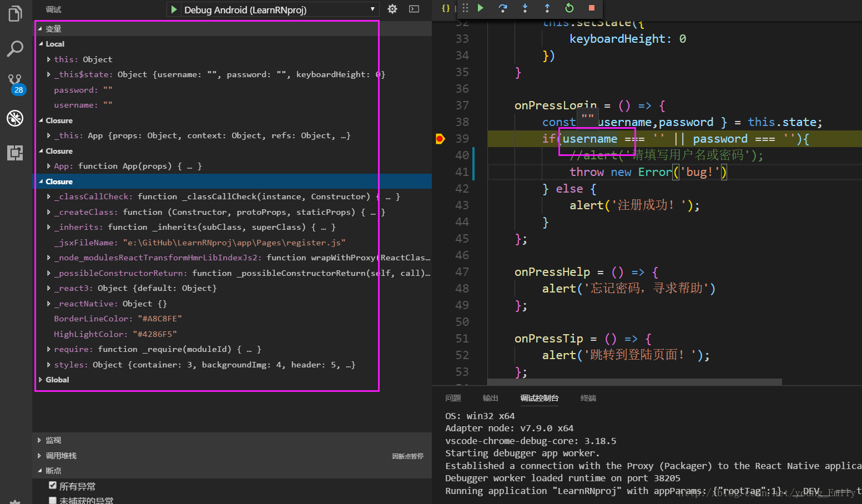Image resolution: width=862 pixels, height=504 pixels.
Task: Switch to the 问题 problems tab
Action: 453,398
